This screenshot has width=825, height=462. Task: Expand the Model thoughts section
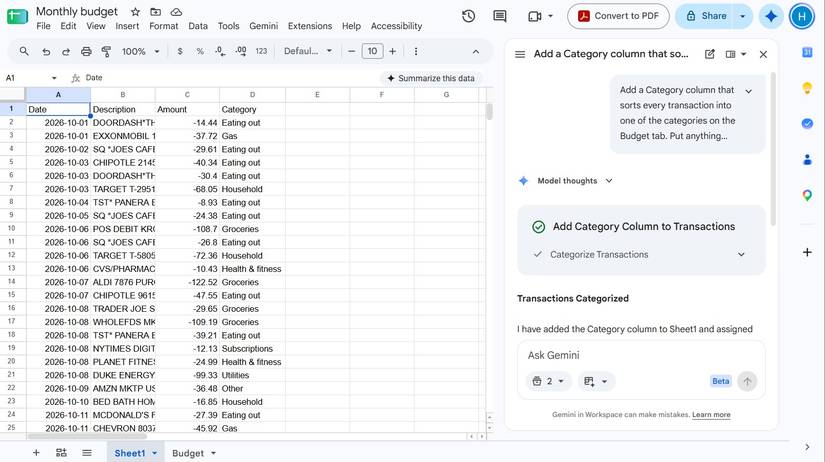click(x=609, y=180)
